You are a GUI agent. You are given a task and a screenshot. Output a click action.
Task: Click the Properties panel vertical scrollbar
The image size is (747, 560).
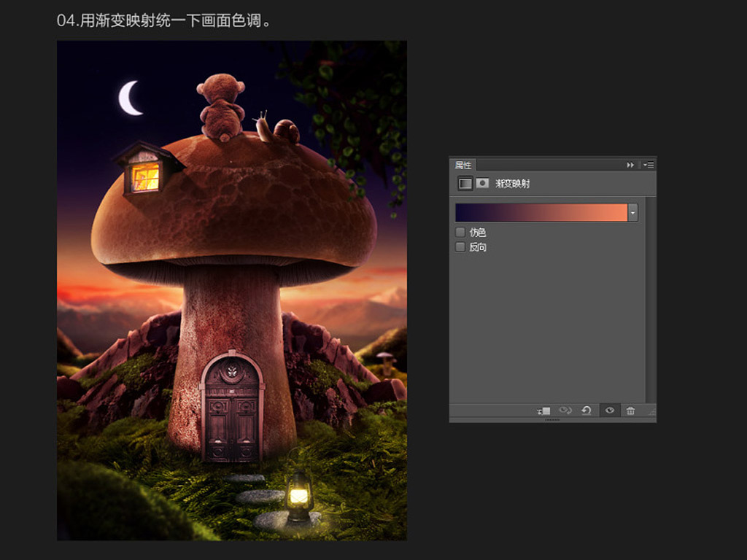651,300
